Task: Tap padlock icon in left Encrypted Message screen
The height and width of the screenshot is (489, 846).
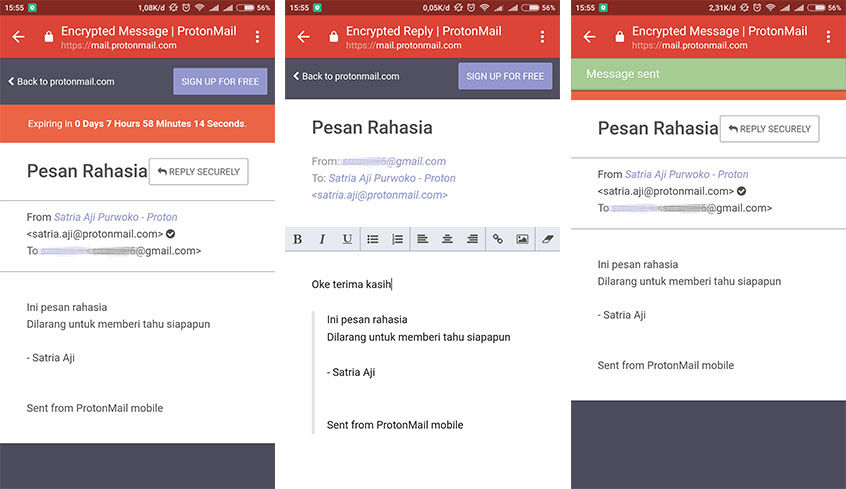Action: coord(49,37)
